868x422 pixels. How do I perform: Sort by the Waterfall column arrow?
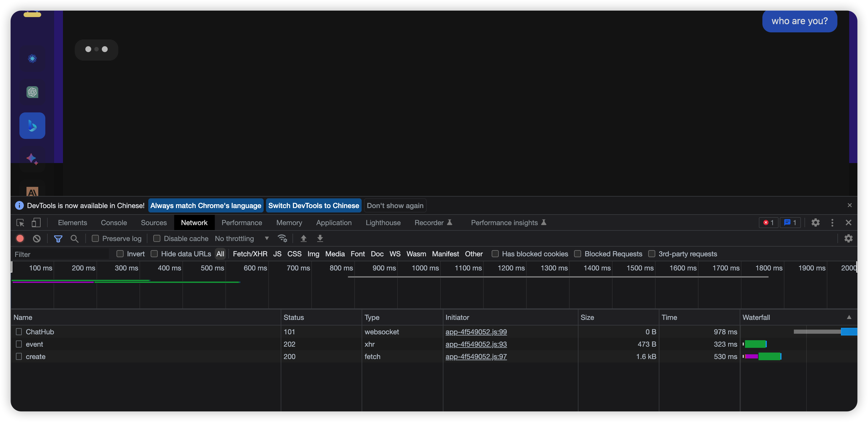tap(849, 318)
